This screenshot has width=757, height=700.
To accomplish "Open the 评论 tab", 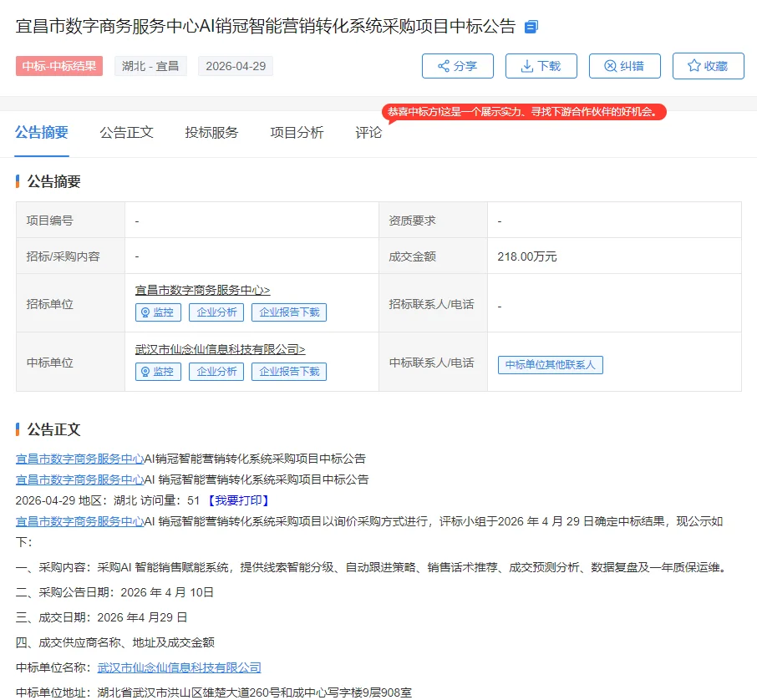I will [368, 132].
